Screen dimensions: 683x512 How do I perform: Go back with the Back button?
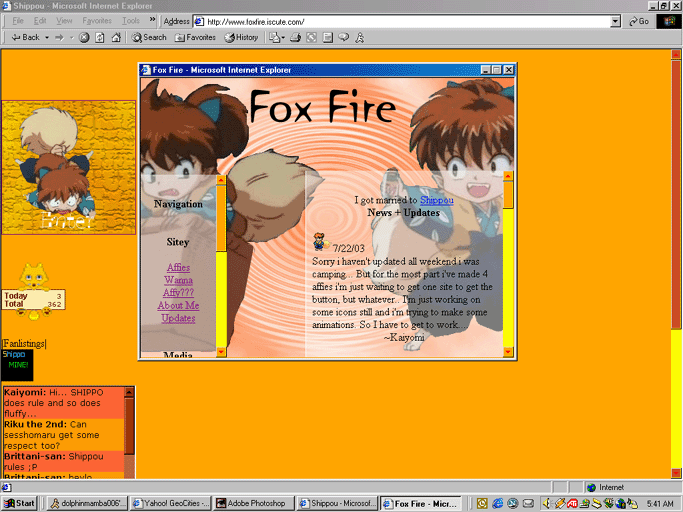[25, 37]
